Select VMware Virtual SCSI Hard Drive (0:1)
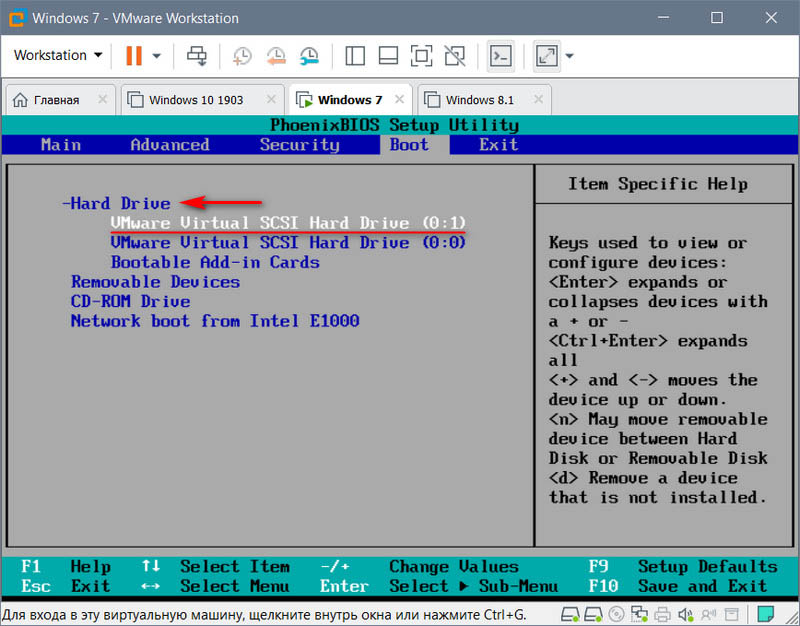The height and width of the screenshot is (626, 800). pyautogui.click(x=288, y=223)
